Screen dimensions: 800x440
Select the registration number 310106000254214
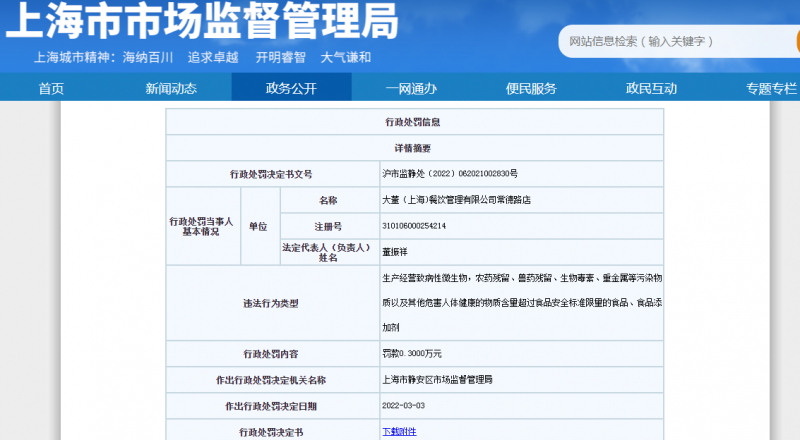click(x=414, y=226)
